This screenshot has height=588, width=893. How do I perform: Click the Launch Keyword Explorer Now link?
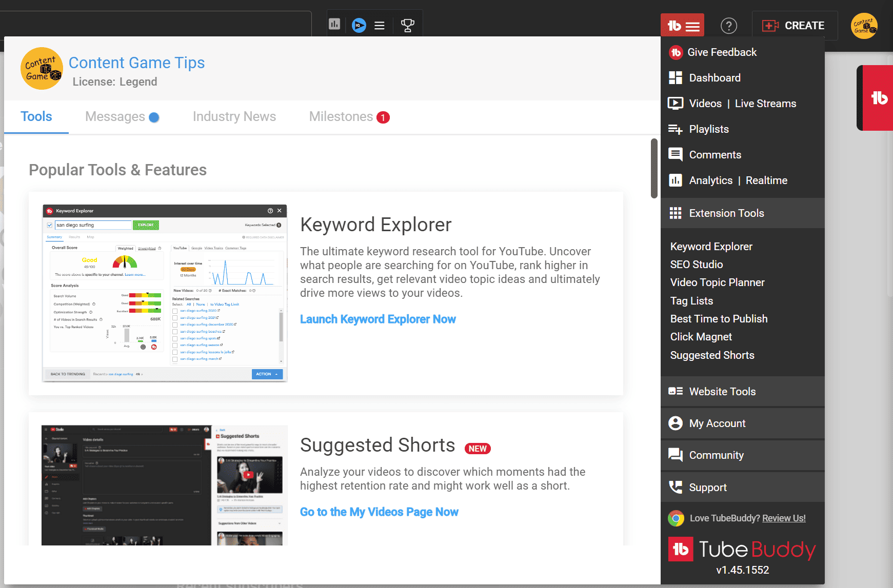378,319
